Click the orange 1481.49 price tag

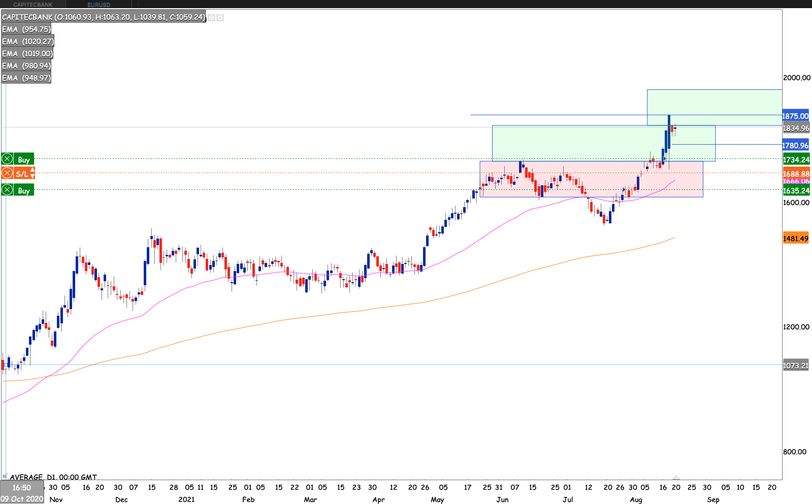[x=795, y=239]
